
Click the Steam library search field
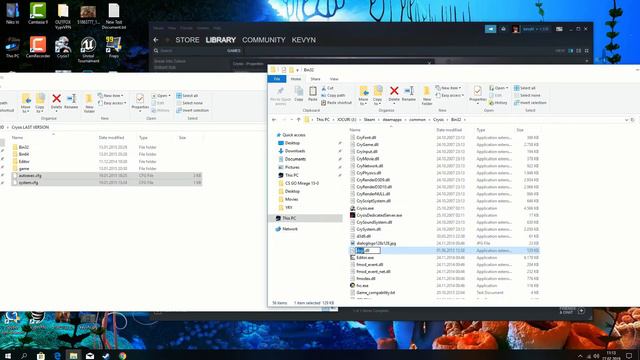(188, 51)
